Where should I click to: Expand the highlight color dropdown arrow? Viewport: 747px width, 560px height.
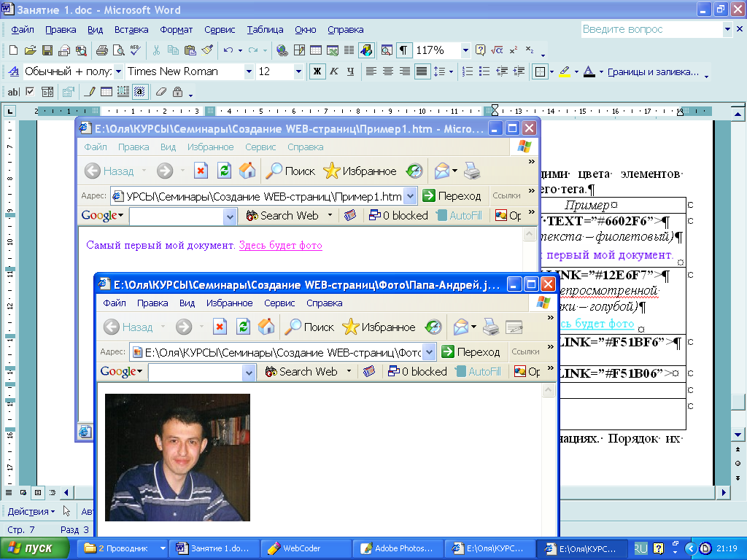point(576,72)
